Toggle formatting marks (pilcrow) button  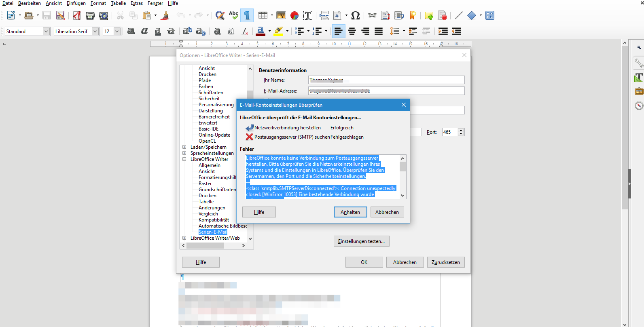click(247, 15)
